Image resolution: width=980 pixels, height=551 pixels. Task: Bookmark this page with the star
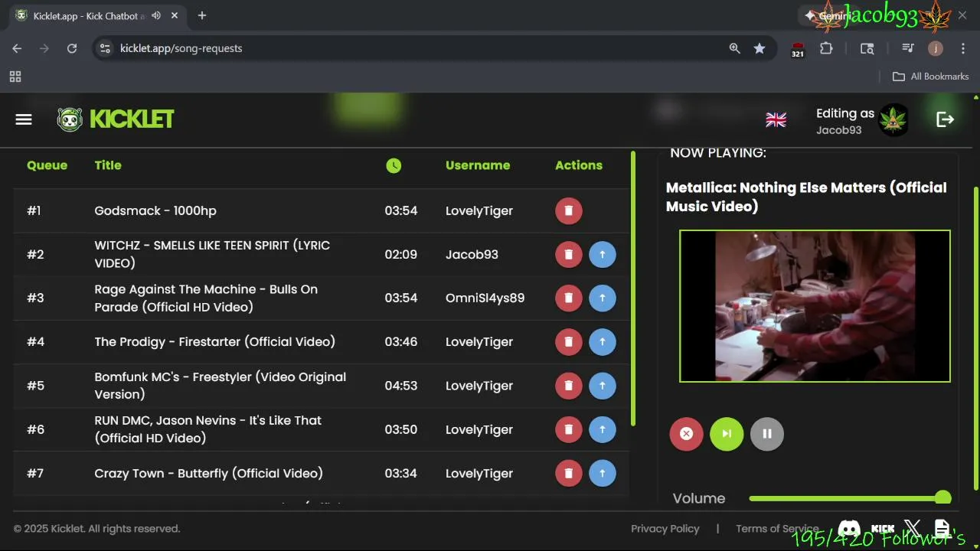[759, 48]
